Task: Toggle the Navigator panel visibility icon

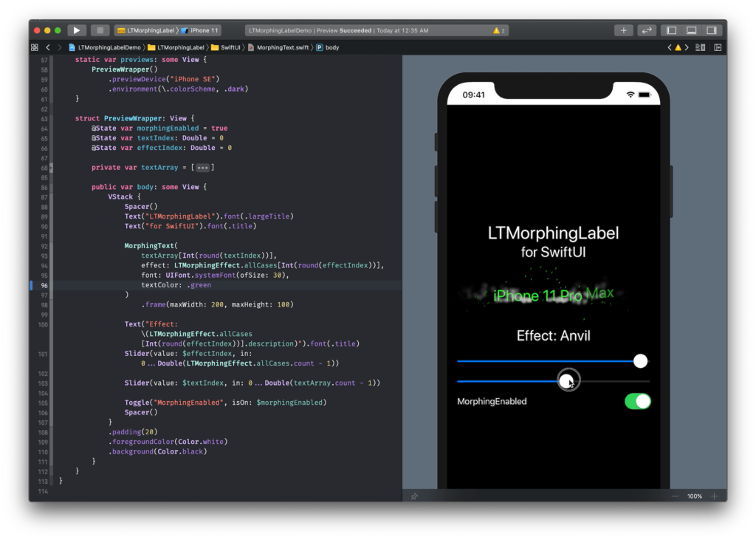Action: click(670, 30)
